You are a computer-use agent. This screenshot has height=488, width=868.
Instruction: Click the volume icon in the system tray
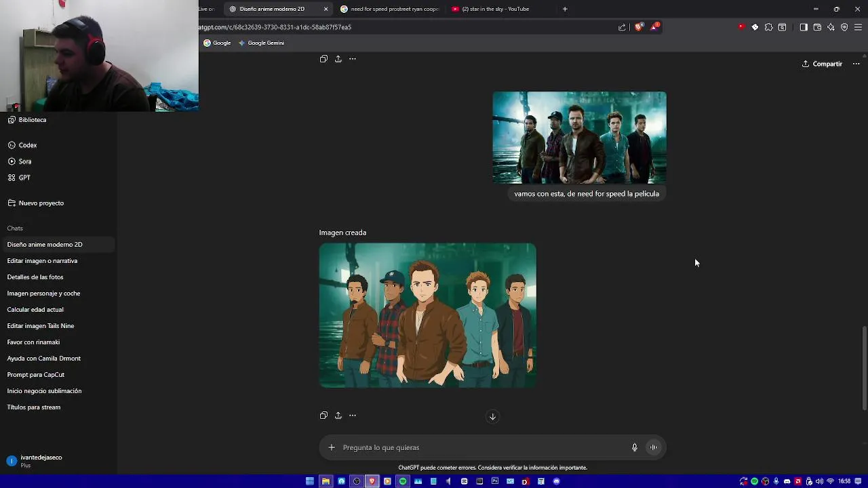point(819,481)
